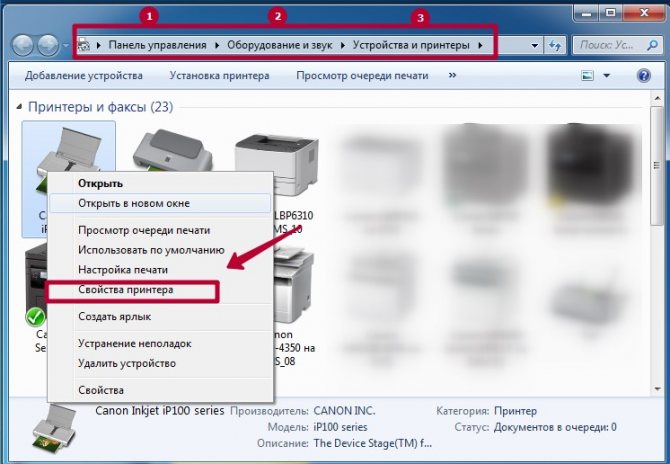
Task: Show more toolbar commands via double chevron
Action: [452, 75]
